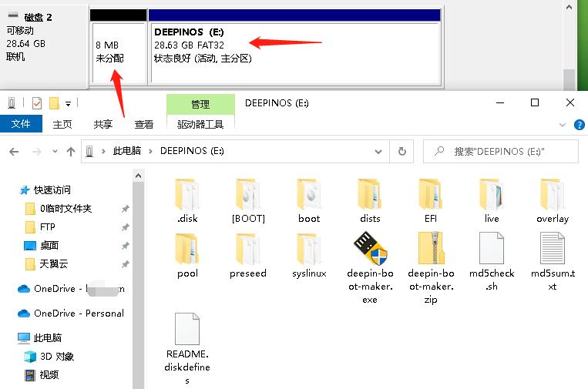Open the 文件 menu tab
This screenshot has height=389, width=588.
pyautogui.click(x=21, y=124)
